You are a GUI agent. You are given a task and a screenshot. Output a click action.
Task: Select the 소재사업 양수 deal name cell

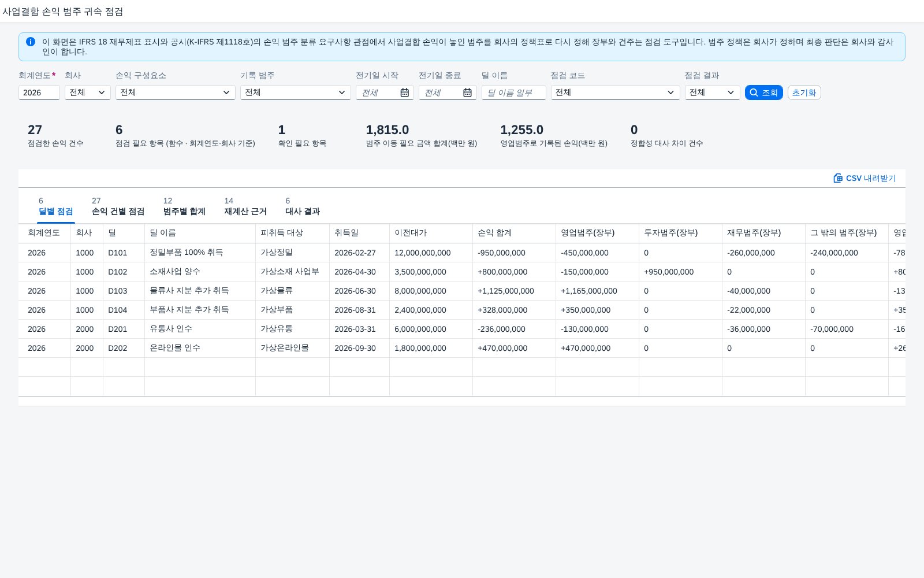pos(200,272)
